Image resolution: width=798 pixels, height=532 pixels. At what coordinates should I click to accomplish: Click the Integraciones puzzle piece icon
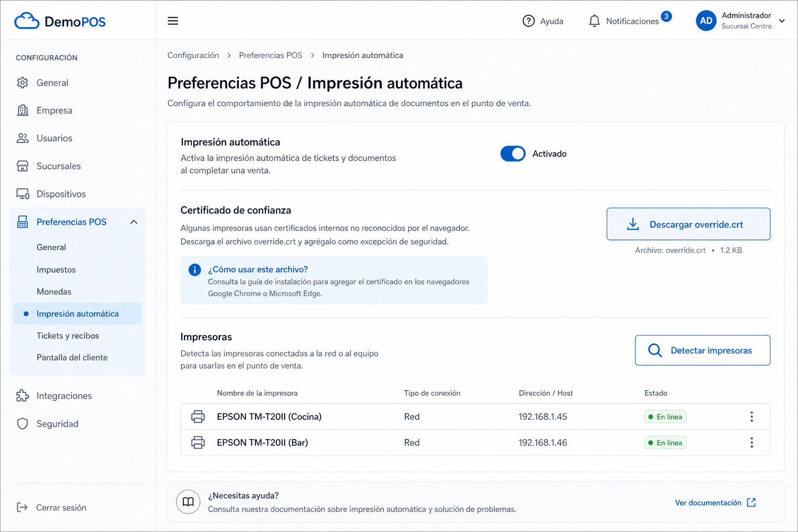coord(22,396)
